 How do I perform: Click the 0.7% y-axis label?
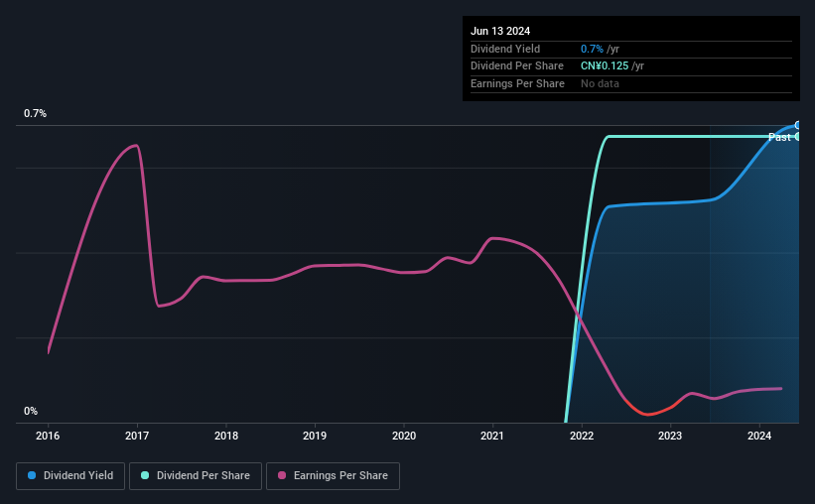[x=36, y=114]
